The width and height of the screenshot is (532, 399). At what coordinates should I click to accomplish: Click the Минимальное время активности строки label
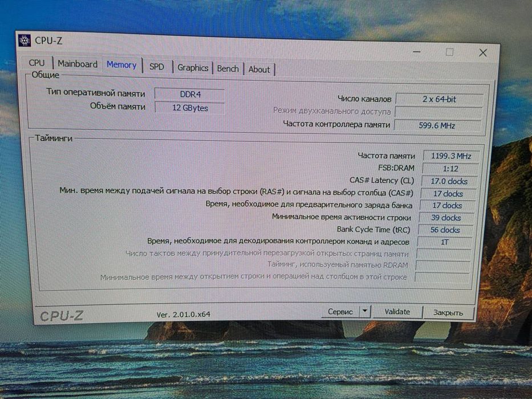coord(341,217)
